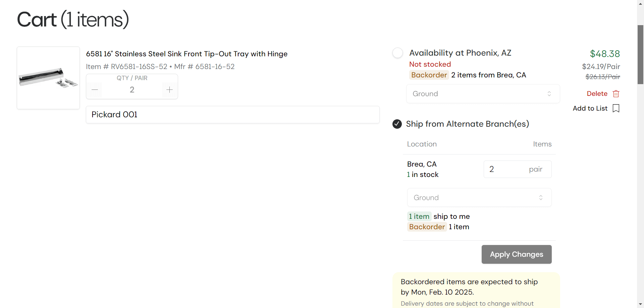The width and height of the screenshot is (644, 308).
Task: Click the Add to List bookmark icon
Action: click(x=616, y=108)
